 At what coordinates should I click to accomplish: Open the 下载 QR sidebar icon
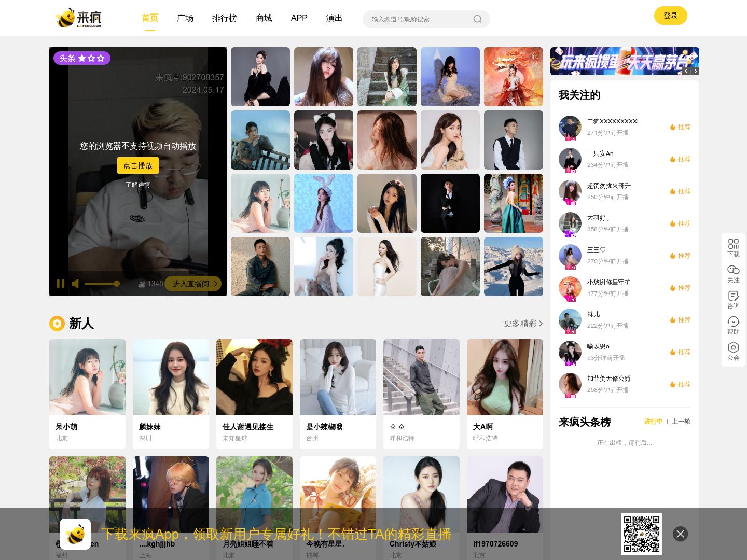733,247
